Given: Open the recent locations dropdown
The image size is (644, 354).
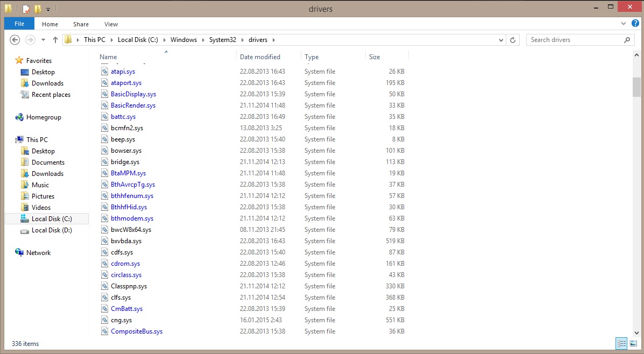Looking at the screenshot, I should (44, 40).
